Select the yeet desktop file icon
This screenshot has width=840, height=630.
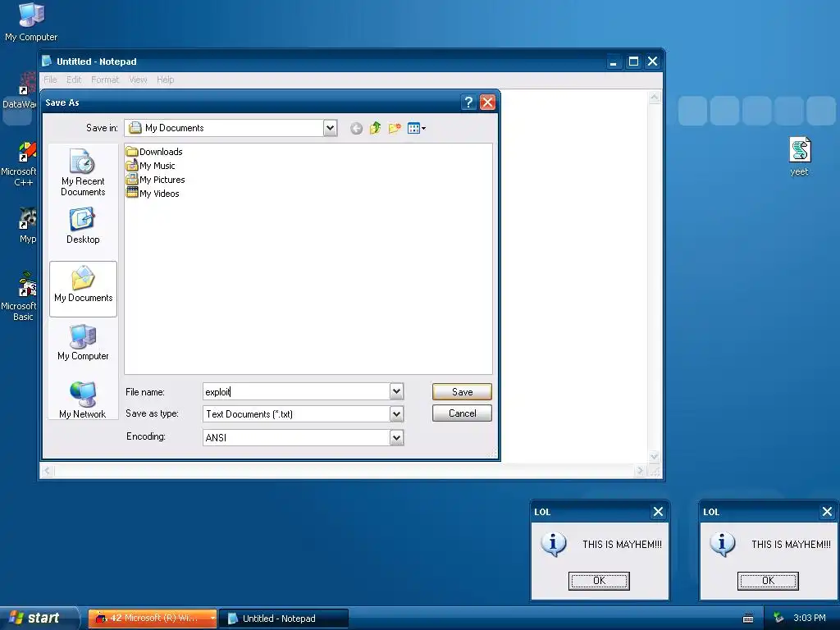click(x=799, y=156)
